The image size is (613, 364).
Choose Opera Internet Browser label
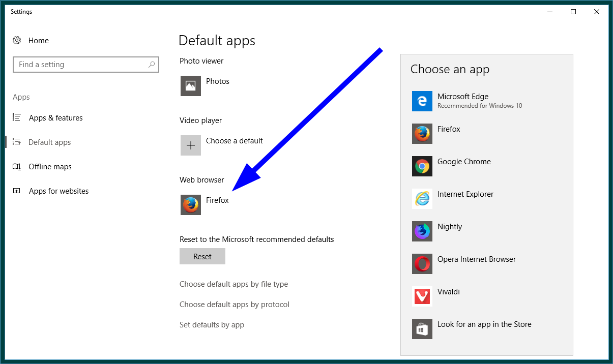point(477,259)
